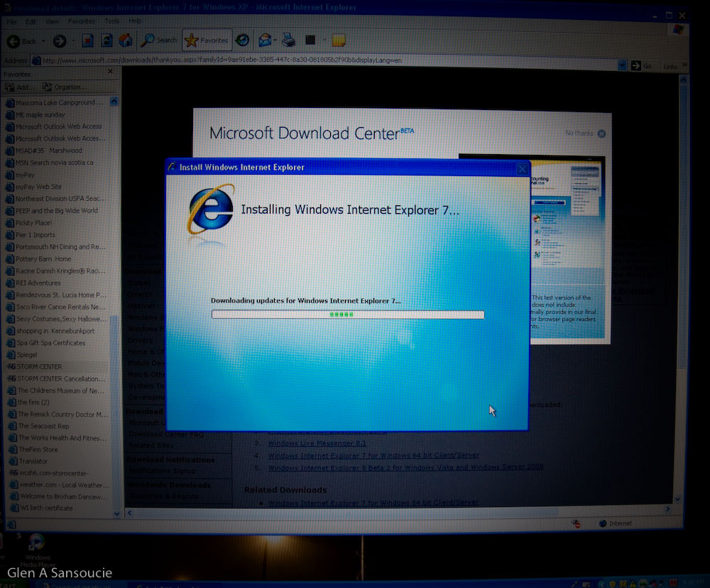The image size is (710, 588).
Task: Click the Internet zone globe in status bar
Action: tap(603, 523)
